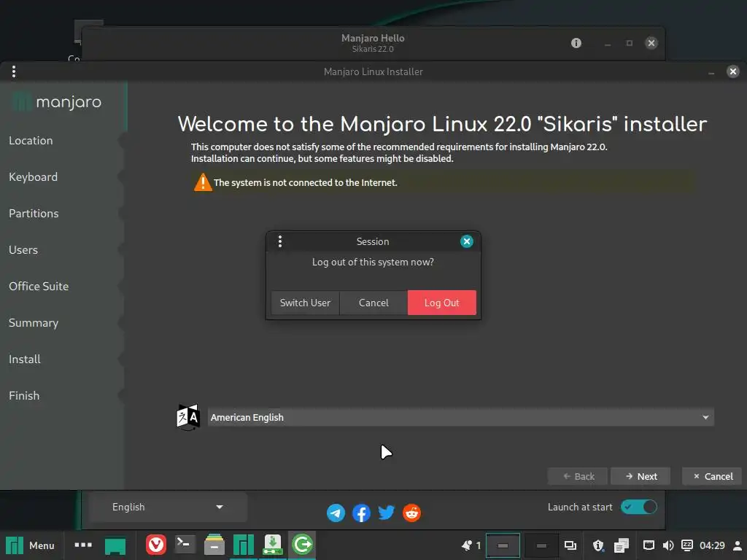Open Telegram link in Manjaro Hello
The height and width of the screenshot is (560, 747).
tap(336, 513)
